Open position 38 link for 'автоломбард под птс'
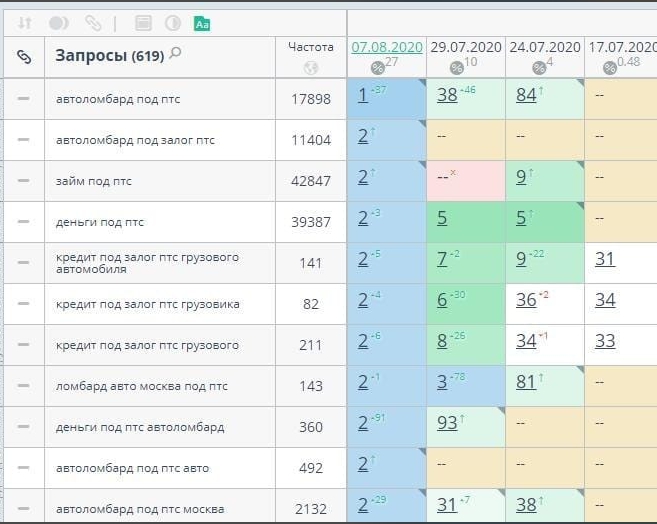Image resolution: width=657 pixels, height=524 pixels. (x=447, y=95)
